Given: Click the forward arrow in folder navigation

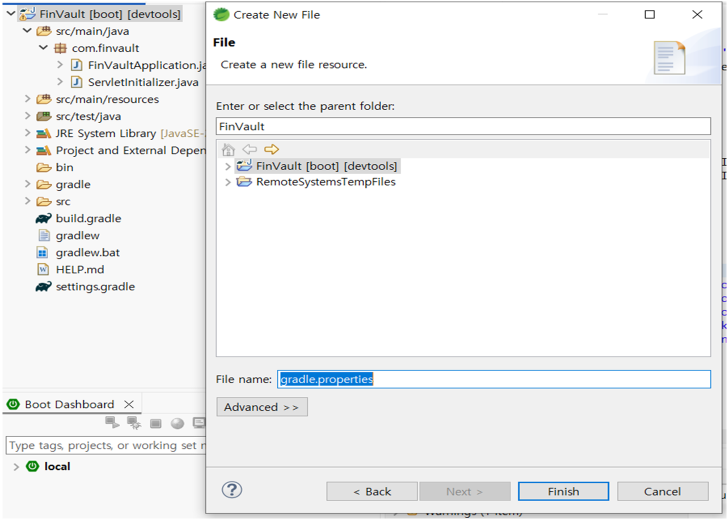Looking at the screenshot, I should [271, 149].
